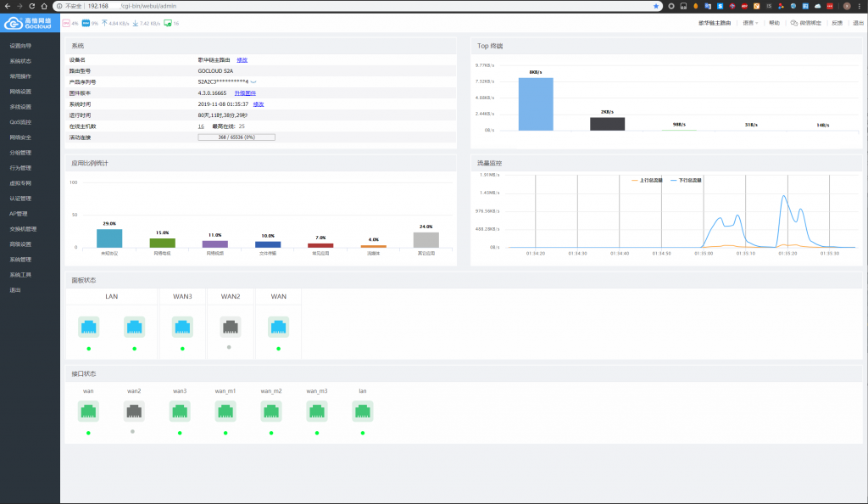Click the wan_m3 interface status icon
Image resolution: width=868 pixels, height=504 pixels.
point(317,411)
